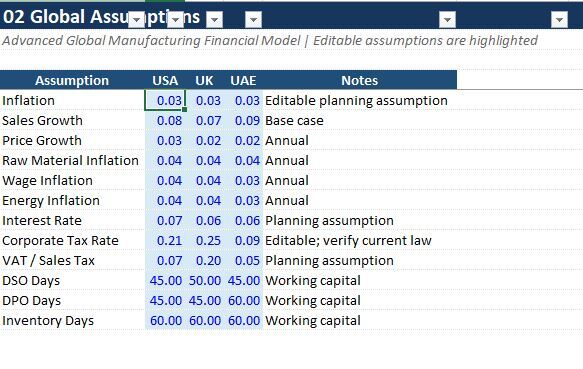Select the Assumption column header
Image resolution: width=583 pixels, height=369 pixels.
pyautogui.click(x=72, y=80)
